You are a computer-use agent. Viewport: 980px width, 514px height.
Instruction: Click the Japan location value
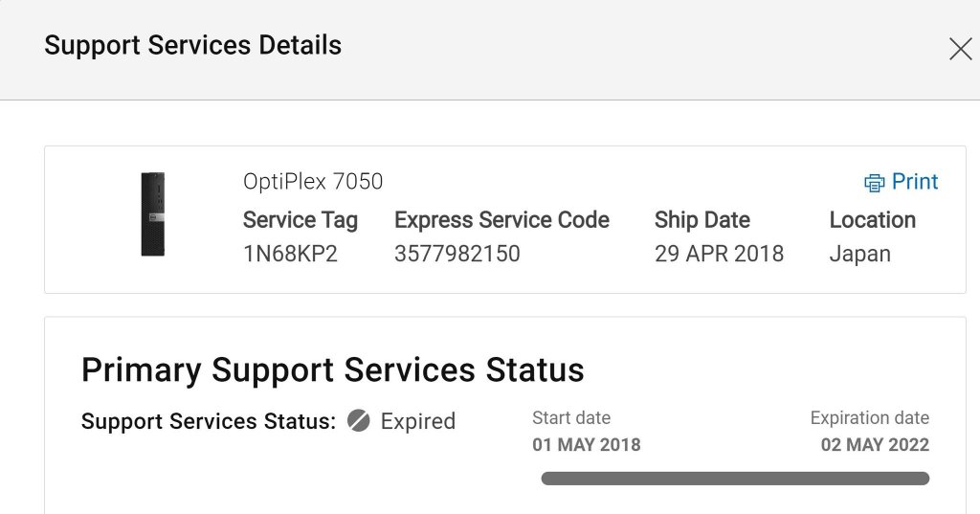click(x=860, y=255)
